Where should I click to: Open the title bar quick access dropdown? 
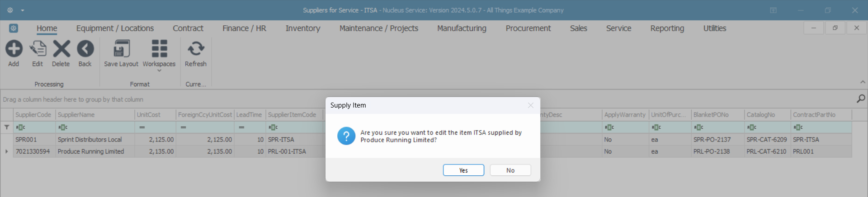coord(23,10)
